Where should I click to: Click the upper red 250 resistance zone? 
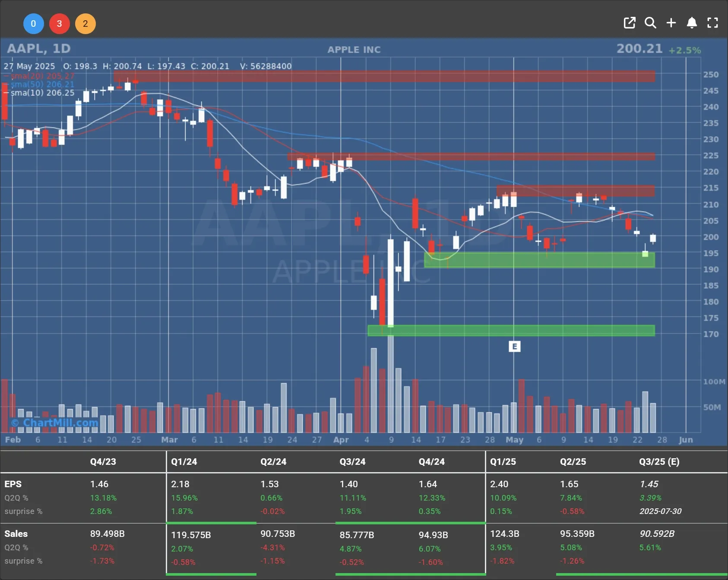384,76
